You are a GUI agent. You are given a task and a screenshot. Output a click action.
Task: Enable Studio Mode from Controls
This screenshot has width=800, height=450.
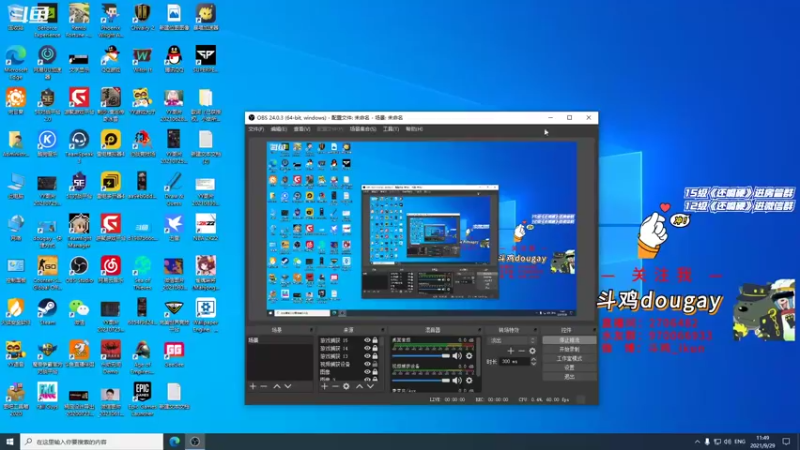click(569, 359)
